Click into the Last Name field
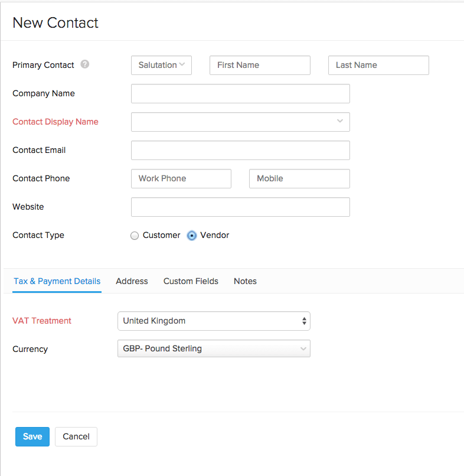Image resolution: width=464 pixels, height=476 pixels. (378, 65)
